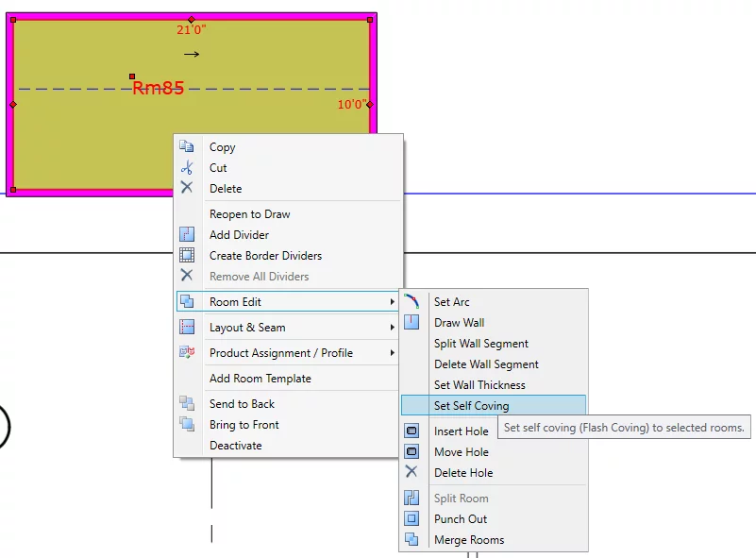Choose Reopen to Draw

(x=249, y=214)
